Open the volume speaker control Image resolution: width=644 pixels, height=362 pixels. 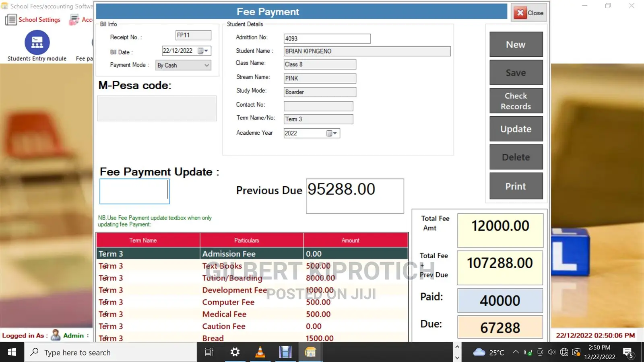[x=552, y=352]
